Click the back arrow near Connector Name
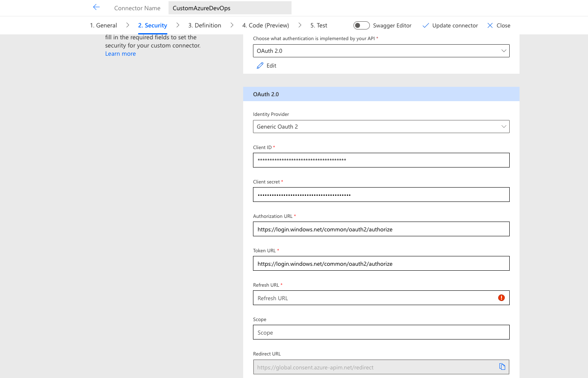Image resolution: width=588 pixels, height=378 pixels. (x=96, y=7)
